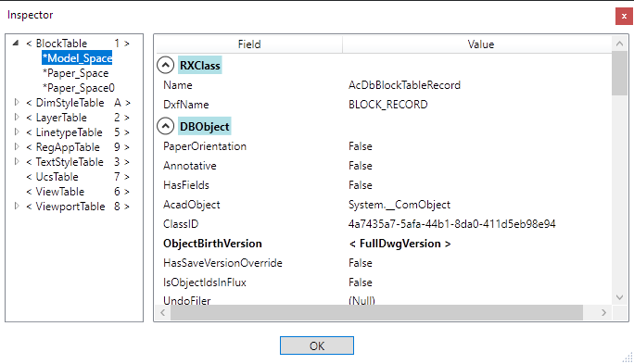634x364 pixels.
Task: Click the horizontal scrollbar right arrow
Action: coord(603,312)
